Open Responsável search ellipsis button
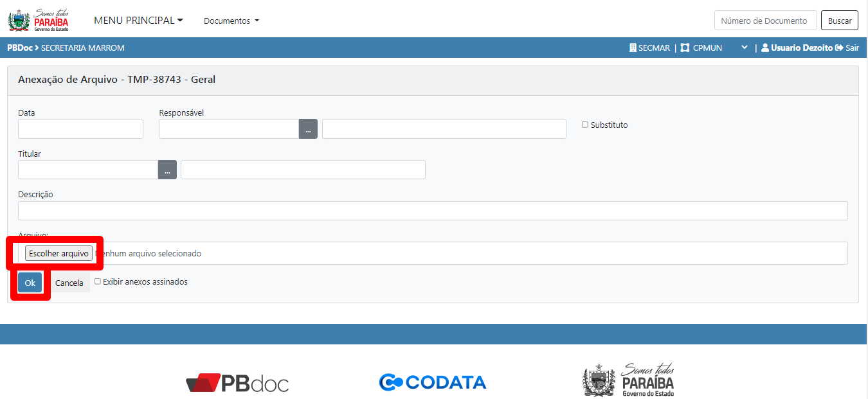 (308, 129)
